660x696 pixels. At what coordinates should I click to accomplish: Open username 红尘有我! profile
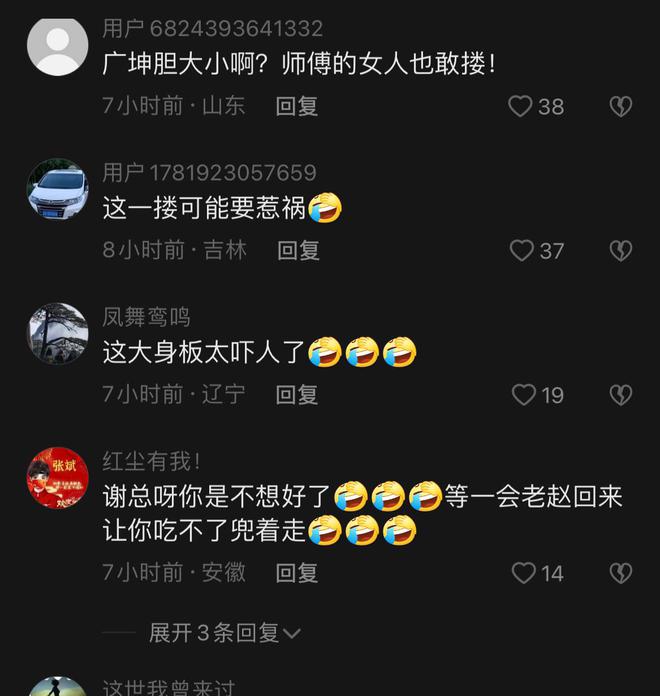(x=151, y=461)
